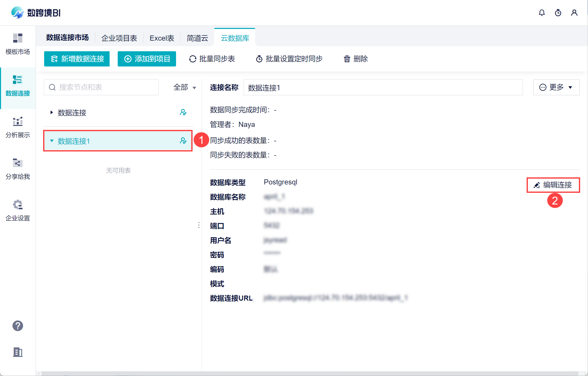
Task: Click the enterprise building icon at bottom
Action: coord(18,352)
